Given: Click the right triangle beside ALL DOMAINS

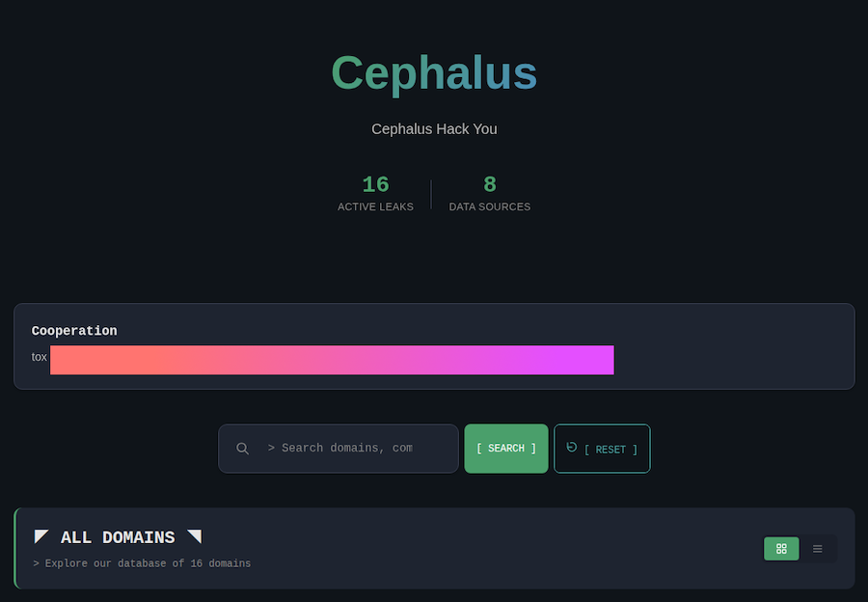Looking at the screenshot, I should (194, 536).
